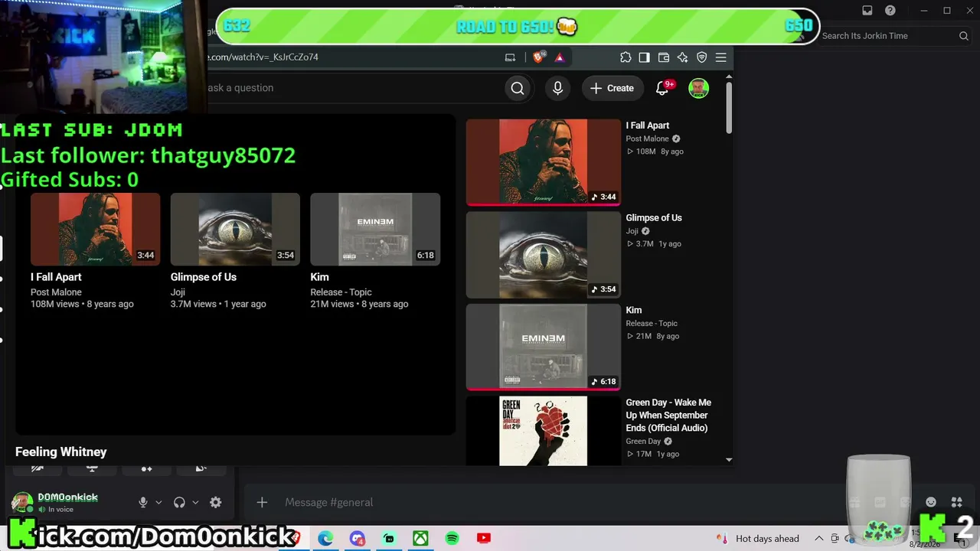Click the end screen title Glimpse of Us

[204, 277]
